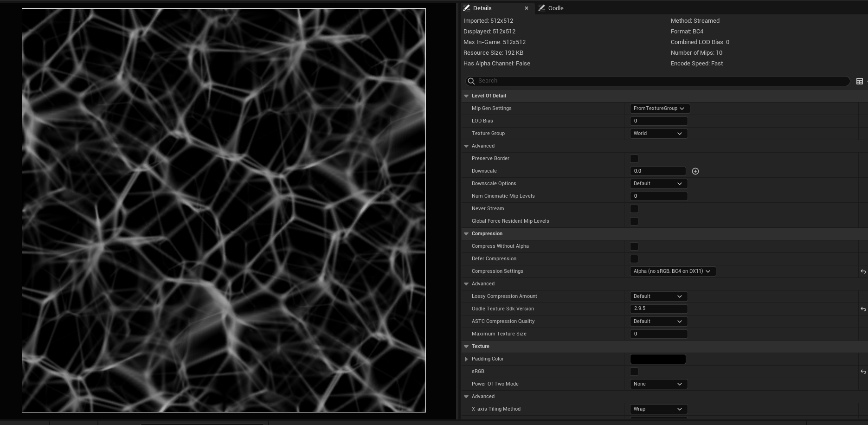Click the pencil icon on the Oodle tab
This screenshot has width=868, height=425.
coord(541,8)
